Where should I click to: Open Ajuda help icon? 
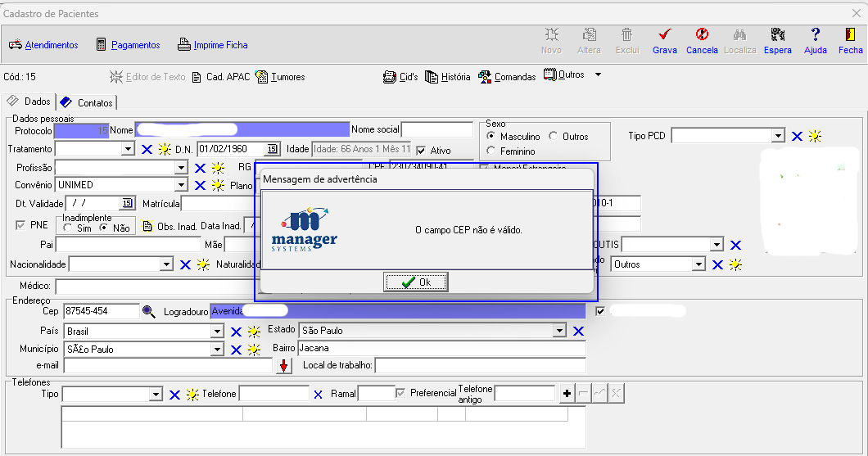(x=815, y=35)
